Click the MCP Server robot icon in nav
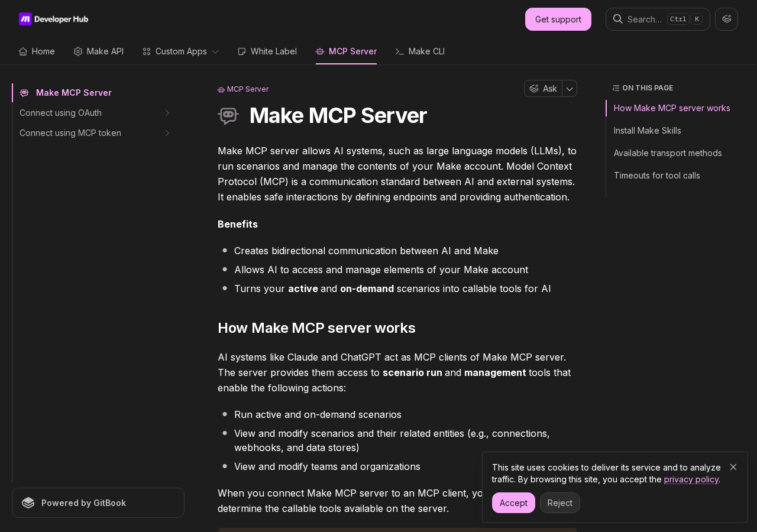 (x=320, y=51)
